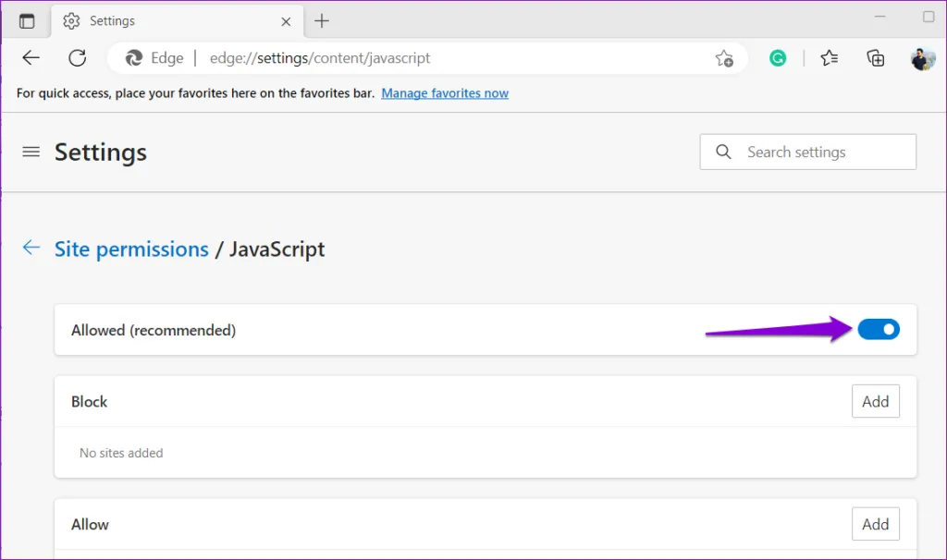947x560 pixels.
Task: Click the user profile avatar
Action: 922,58
